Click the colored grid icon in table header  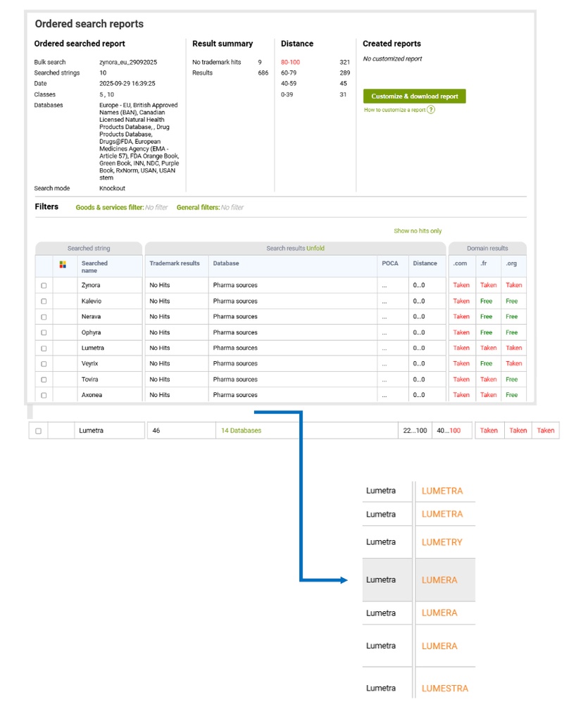(63, 264)
